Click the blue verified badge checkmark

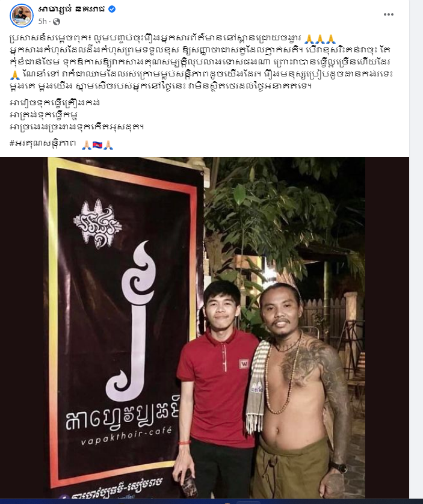pyautogui.click(x=112, y=9)
